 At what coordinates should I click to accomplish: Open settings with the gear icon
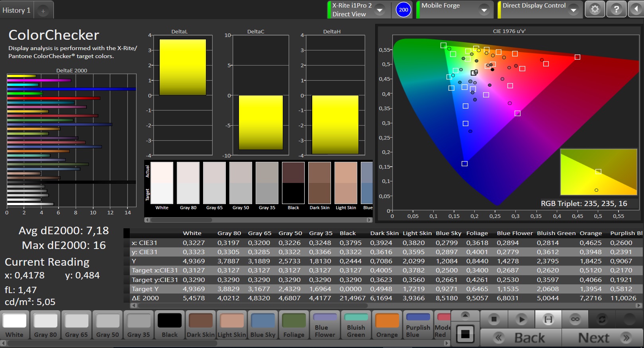tap(595, 9)
